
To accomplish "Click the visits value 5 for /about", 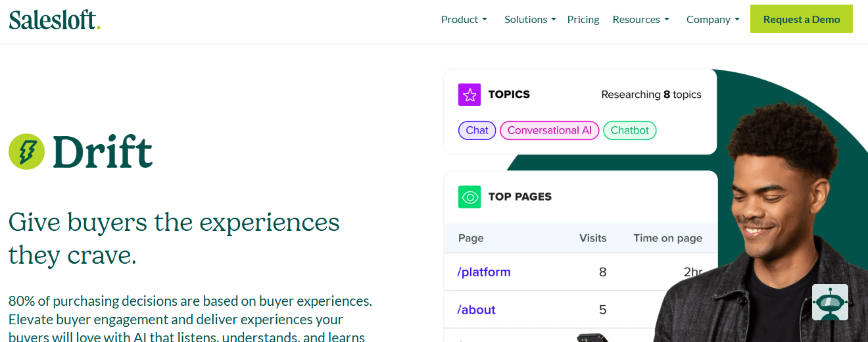I will (602, 310).
